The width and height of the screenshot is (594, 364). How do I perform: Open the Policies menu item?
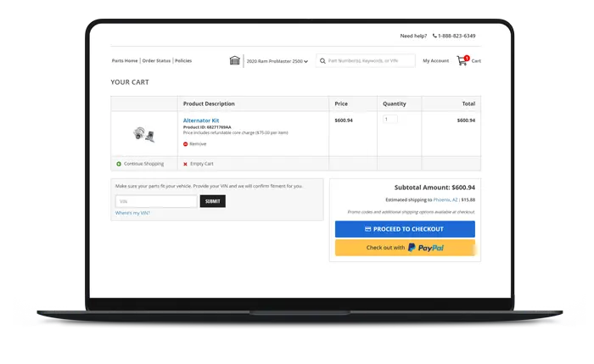click(183, 60)
